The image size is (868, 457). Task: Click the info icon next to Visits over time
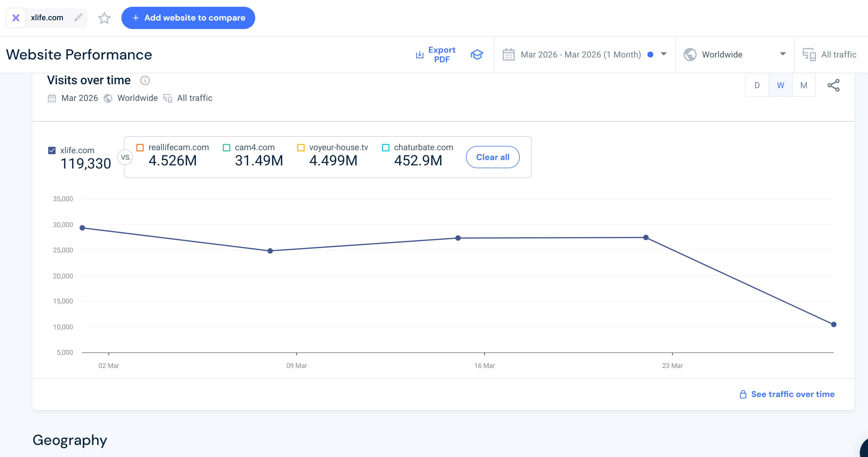[x=145, y=81]
